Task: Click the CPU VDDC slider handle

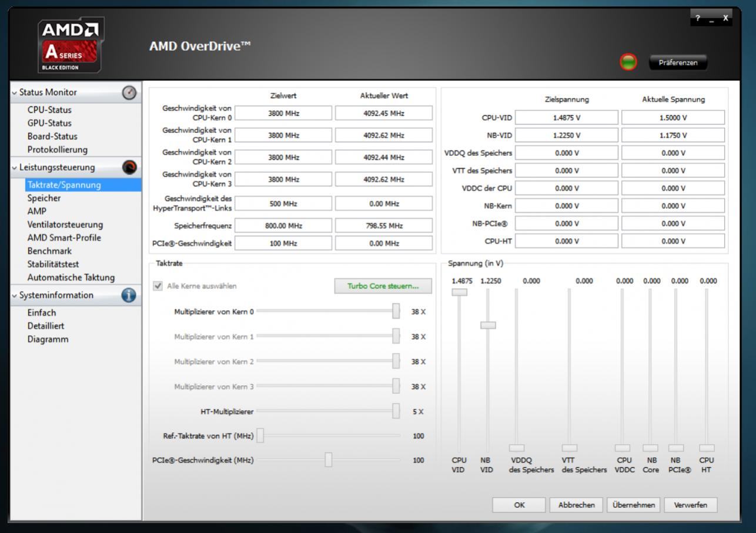Action: pyautogui.click(x=623, y=448)
